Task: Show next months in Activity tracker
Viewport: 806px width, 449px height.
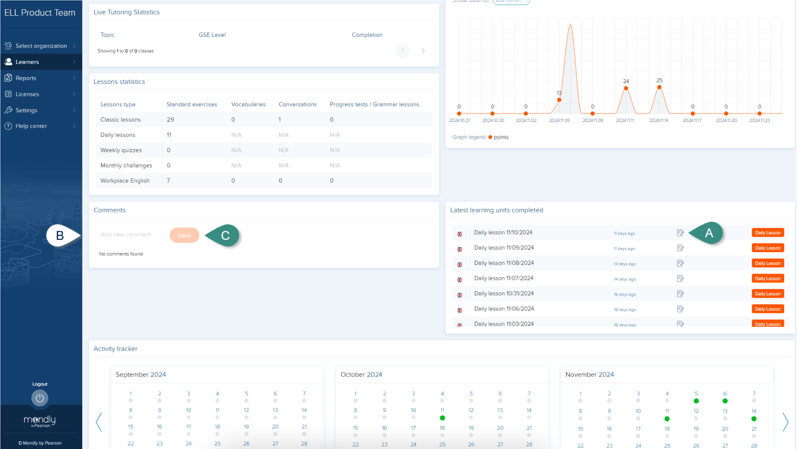Action: 785,422
